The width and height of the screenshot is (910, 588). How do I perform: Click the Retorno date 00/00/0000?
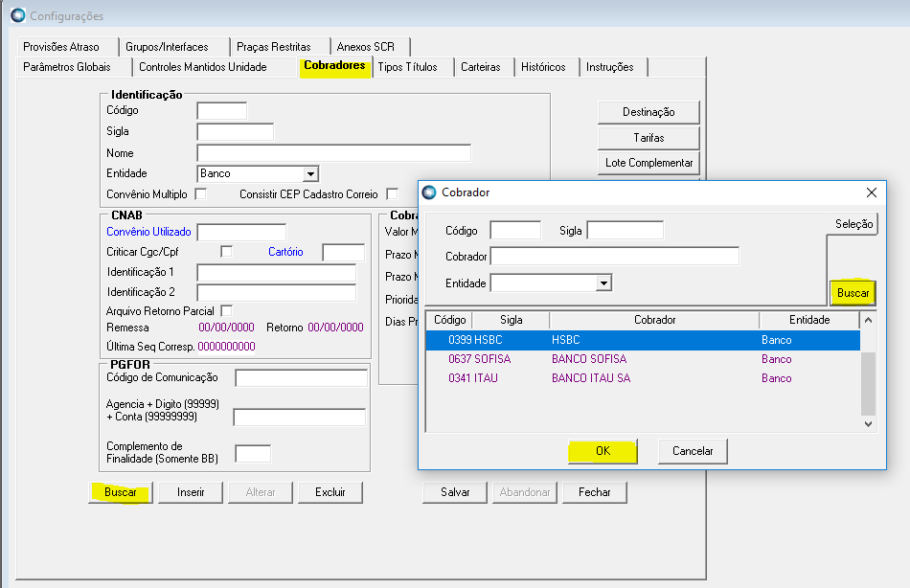pos(335,328)
